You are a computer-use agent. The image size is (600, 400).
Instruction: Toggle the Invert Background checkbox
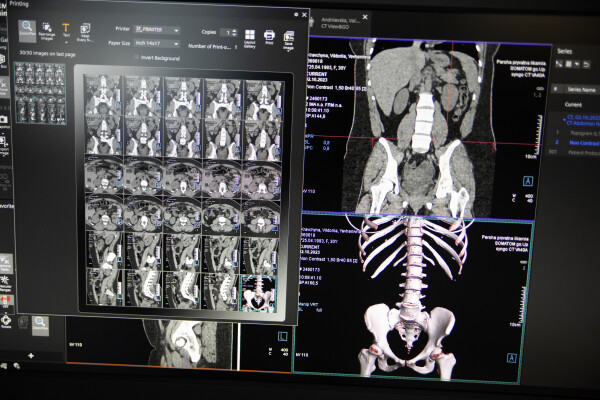[x=137, y=57]
